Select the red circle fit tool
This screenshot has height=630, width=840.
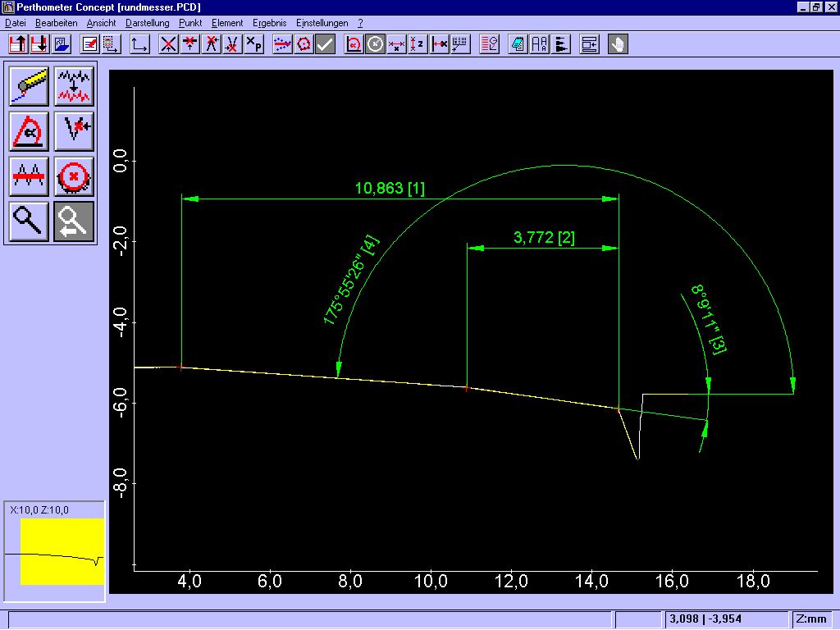click(74, 176)
